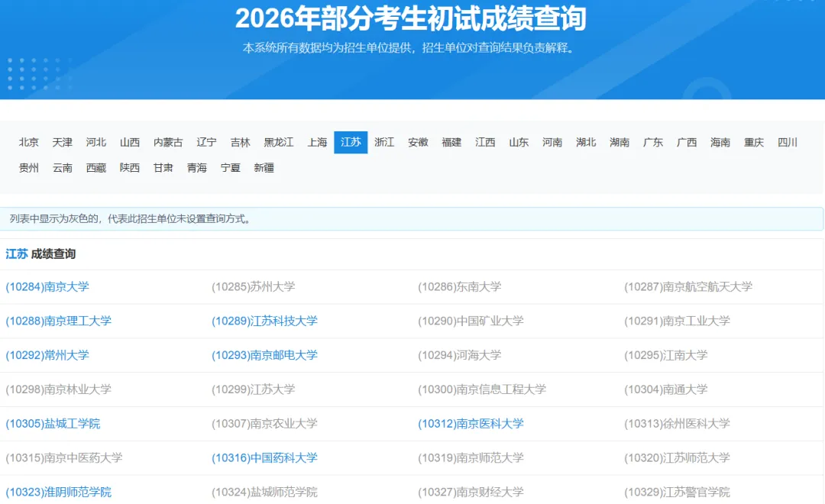The image size is (825, 504).
Task: Switch to 广东 province
Action: pyautogui.click(x=653, y=143)
